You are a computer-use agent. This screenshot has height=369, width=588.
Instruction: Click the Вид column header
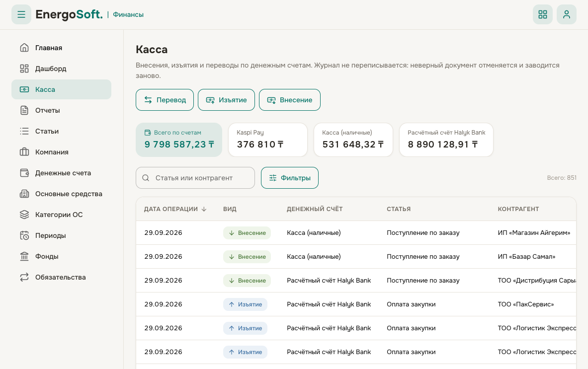(x=230, y=209)
